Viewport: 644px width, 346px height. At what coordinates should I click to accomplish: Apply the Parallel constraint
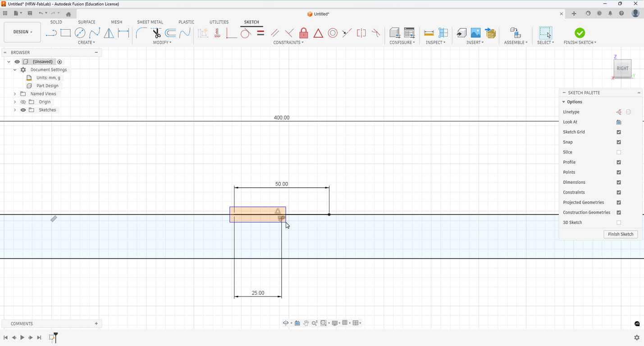[275, 33]
